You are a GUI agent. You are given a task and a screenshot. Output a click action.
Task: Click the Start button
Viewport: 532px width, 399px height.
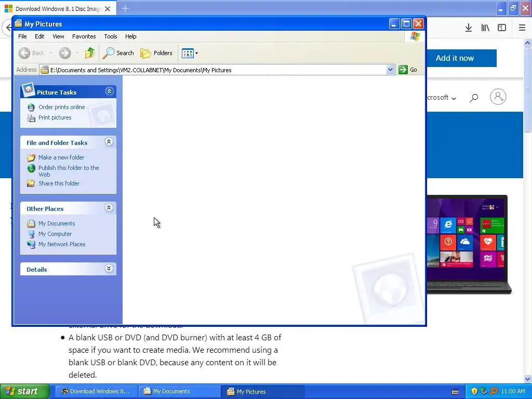coord(25,392)
